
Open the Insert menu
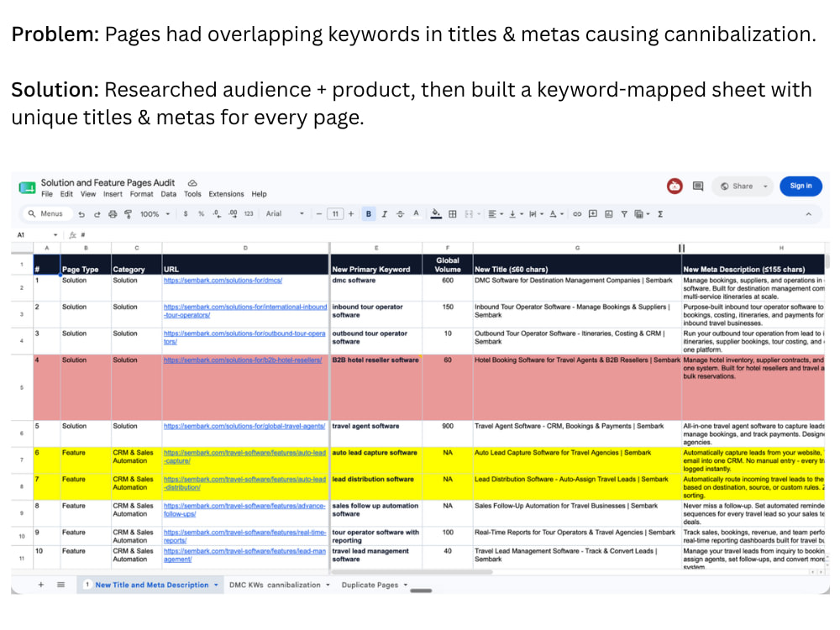coord(113,194)
